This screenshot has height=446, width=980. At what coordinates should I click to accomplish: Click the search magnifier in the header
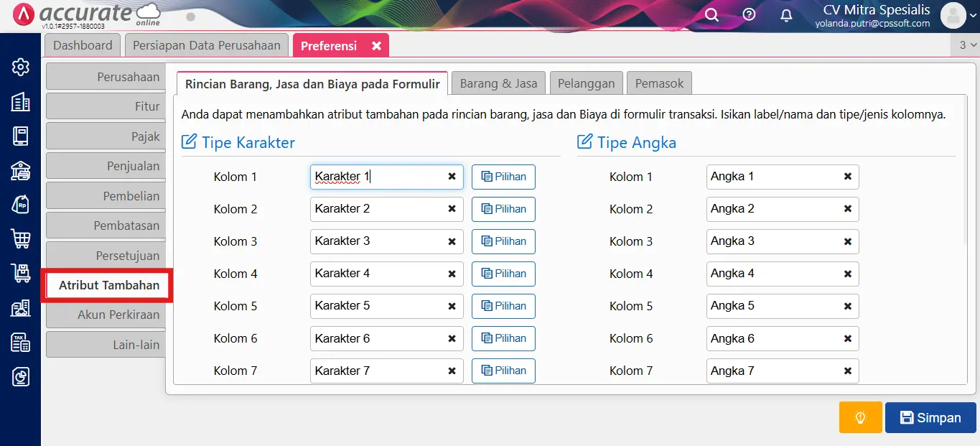coord(711,15)
